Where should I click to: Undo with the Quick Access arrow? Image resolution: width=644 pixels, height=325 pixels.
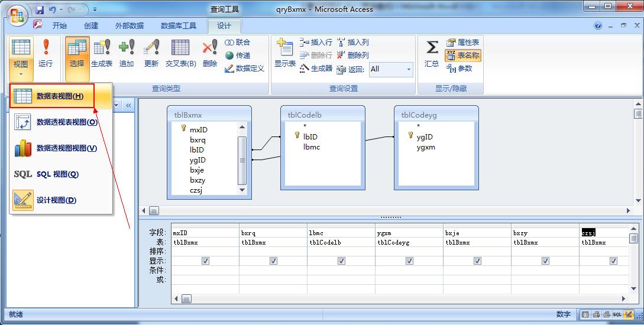[52, 9]
